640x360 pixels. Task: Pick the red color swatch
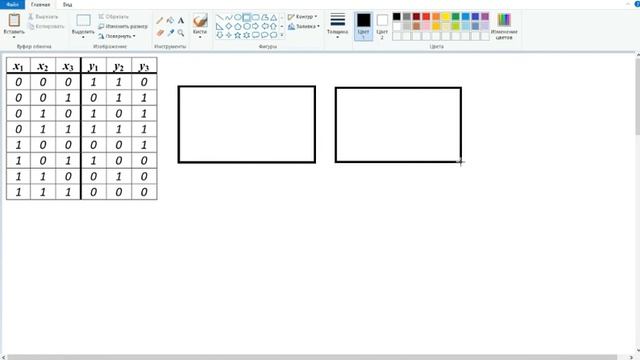[426, 16]
